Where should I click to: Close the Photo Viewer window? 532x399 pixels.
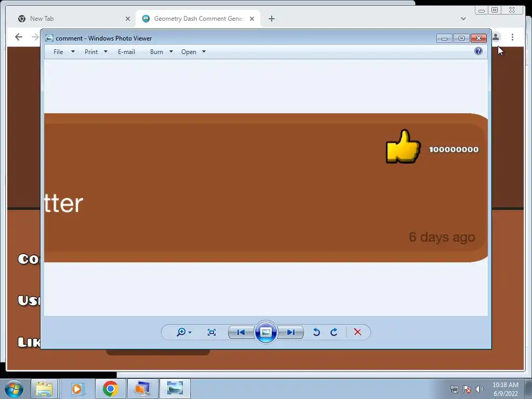pos(478,38)
